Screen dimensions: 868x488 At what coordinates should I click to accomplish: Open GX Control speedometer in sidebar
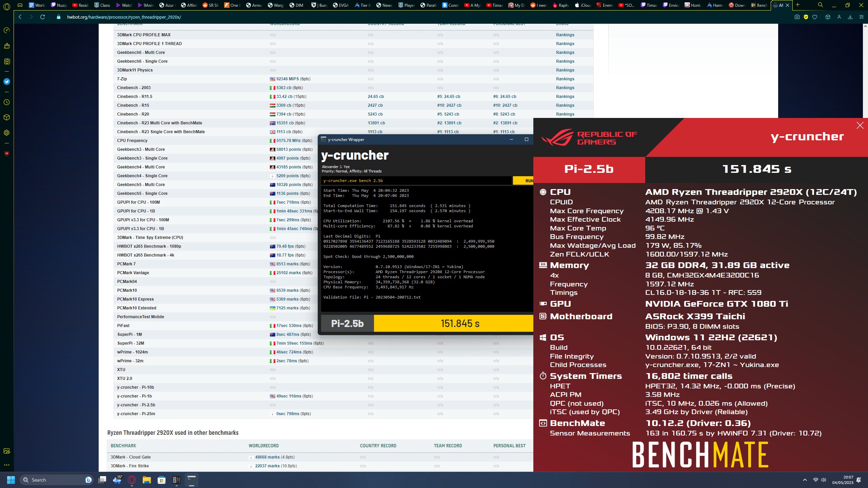coord(6,30)
